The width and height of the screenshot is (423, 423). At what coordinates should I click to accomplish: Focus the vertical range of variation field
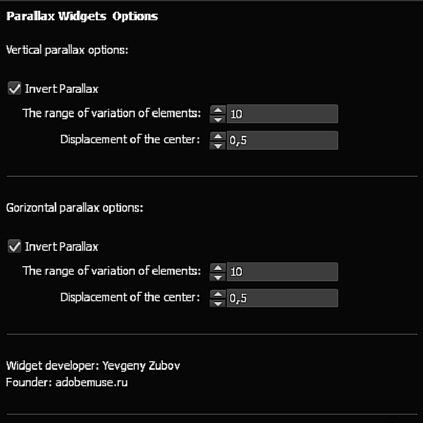[x=282, y=114]
